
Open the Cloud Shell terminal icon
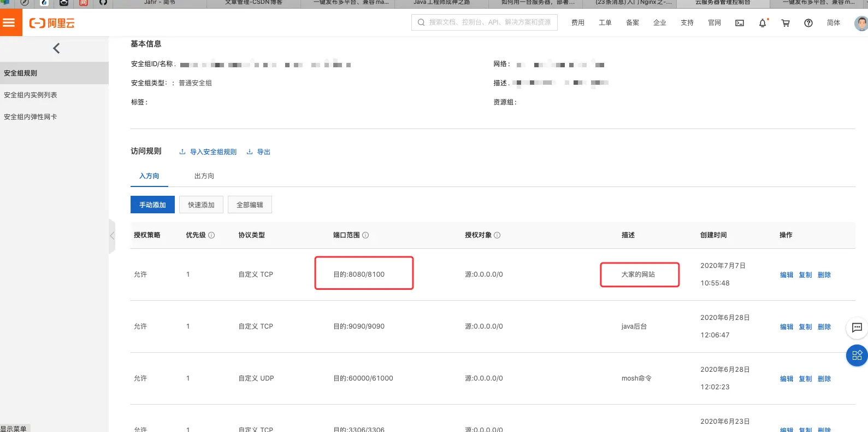pyautogui.click(x=740, y=23)
